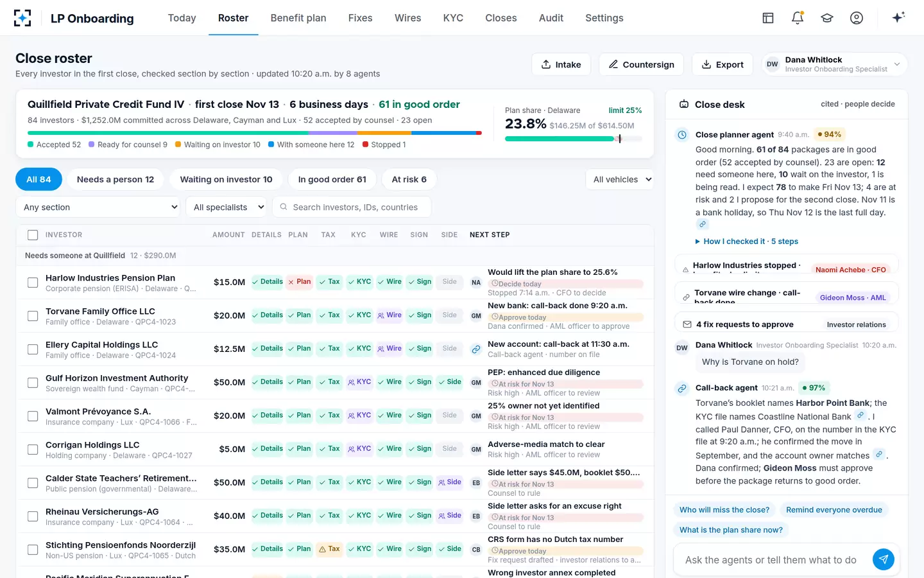Open the All vehicles dropdown
Viewport: 924px width, 578px height.
620,179
